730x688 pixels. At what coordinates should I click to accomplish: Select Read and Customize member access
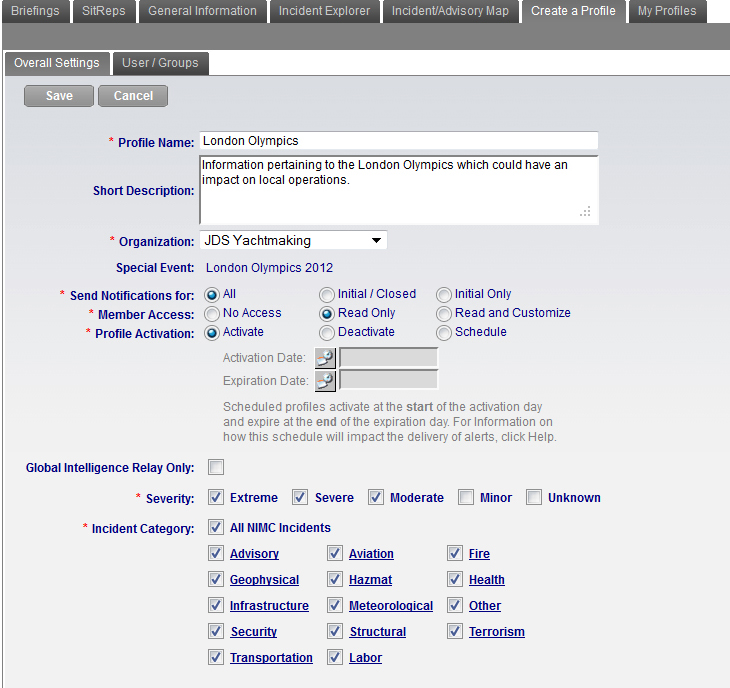point(444,313)
